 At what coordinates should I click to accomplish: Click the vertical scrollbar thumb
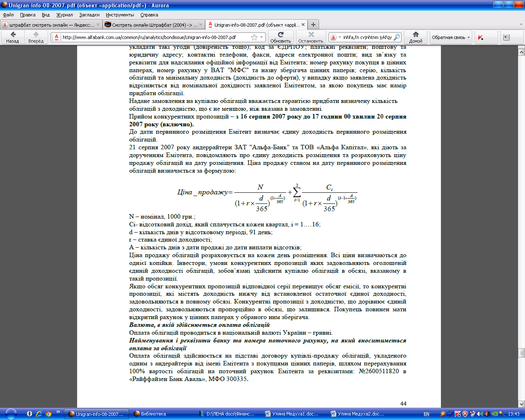pyautogui.click(x=521, y=353)
